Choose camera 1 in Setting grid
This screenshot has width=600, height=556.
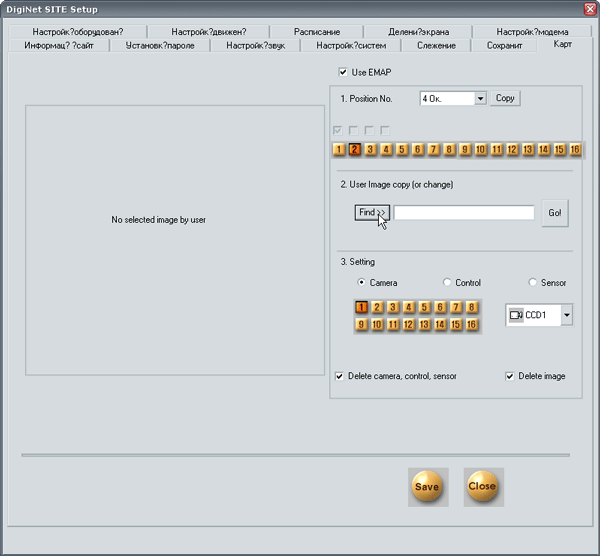[x=361, y=307]
